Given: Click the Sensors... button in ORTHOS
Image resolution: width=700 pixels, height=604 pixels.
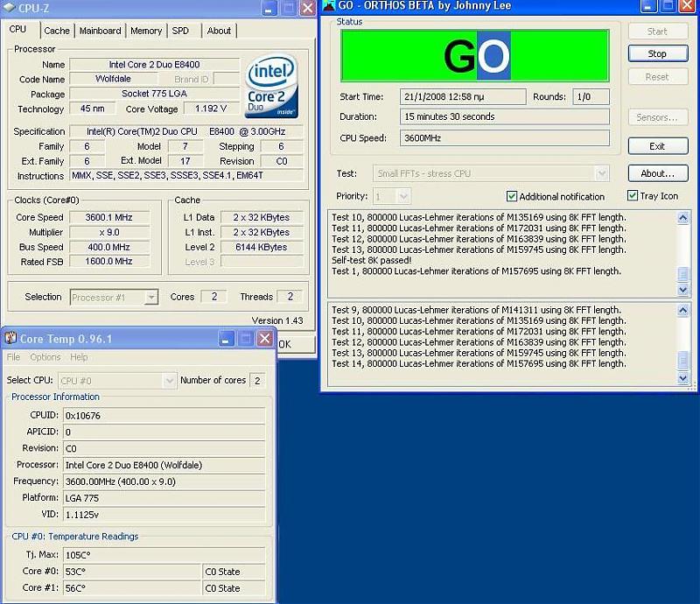Looking at the screenshot, I should point(658,117).
